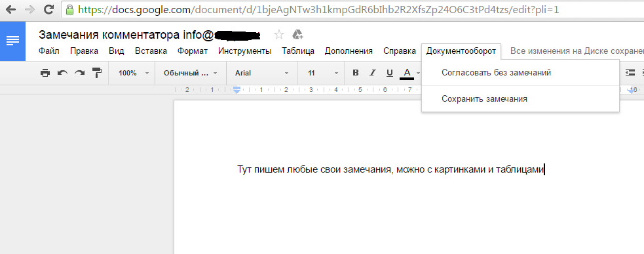Open the Вид menu
The image size is (644, 254).
[116, 51]
